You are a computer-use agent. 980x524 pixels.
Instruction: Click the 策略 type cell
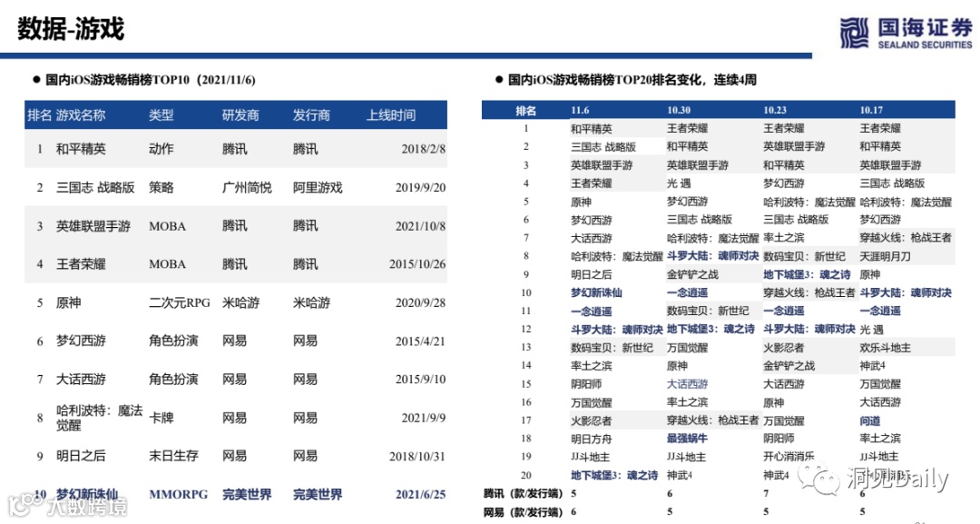click(x=162, y=188)
